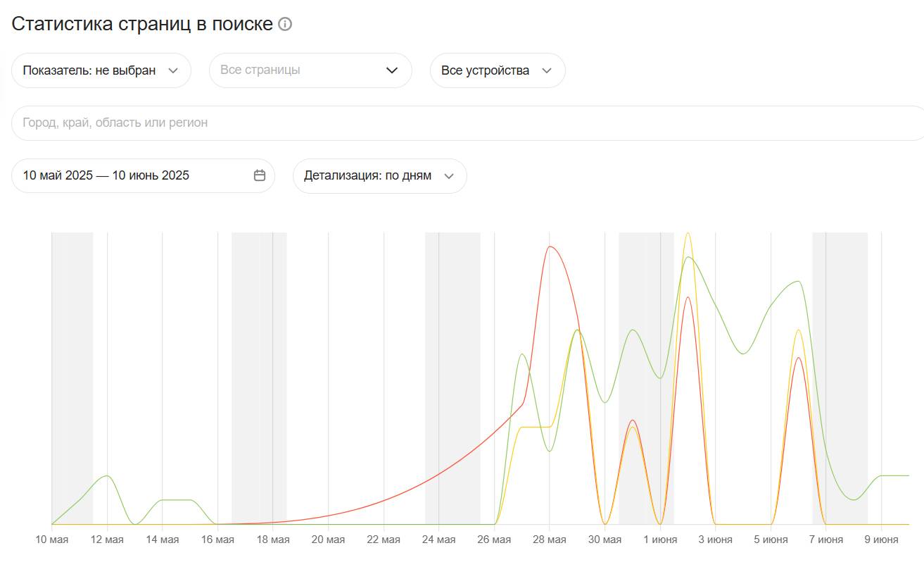
Task: Click the green line bump at 12 мая
Action: click(107, 475)
